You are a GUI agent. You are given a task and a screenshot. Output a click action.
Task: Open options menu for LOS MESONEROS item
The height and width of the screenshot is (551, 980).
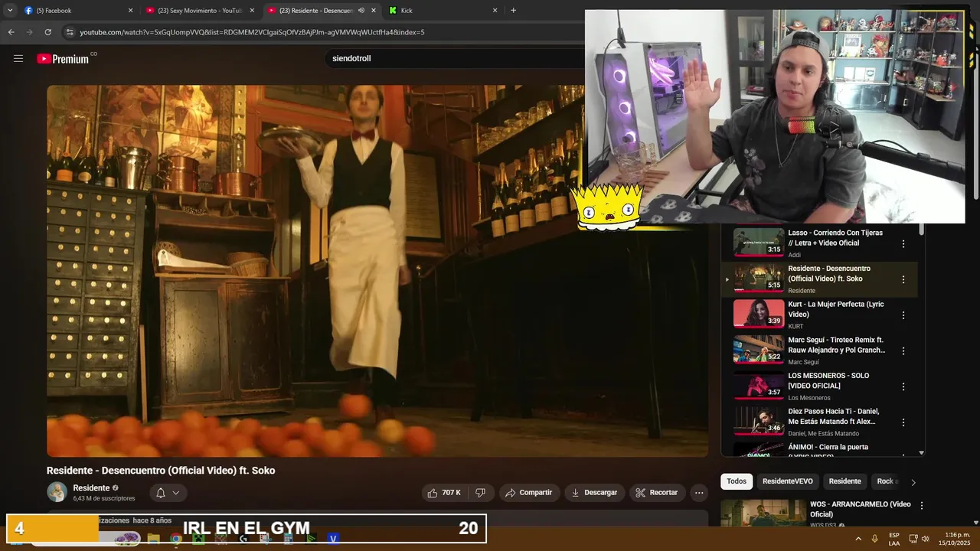click(x=903, y=386)
